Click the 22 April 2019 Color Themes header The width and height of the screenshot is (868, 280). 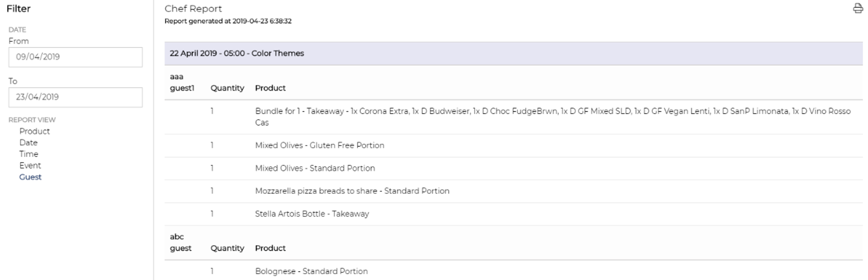click(x=513, y=53)
